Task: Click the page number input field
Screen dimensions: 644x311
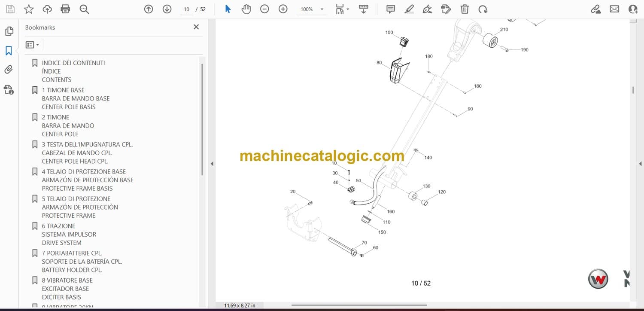Action: coord(186,9)
